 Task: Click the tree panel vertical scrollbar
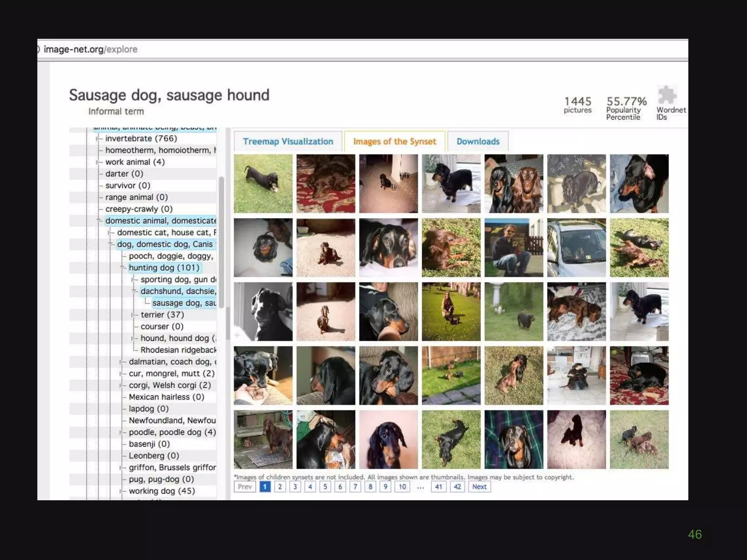point(221,242)
